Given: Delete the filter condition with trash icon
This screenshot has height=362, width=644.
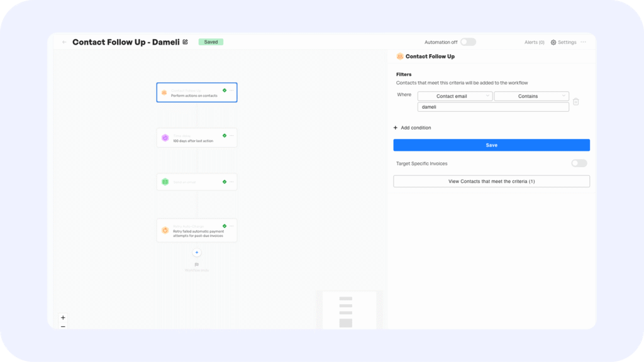Looking at the screenshot, I should pos(575,101).
